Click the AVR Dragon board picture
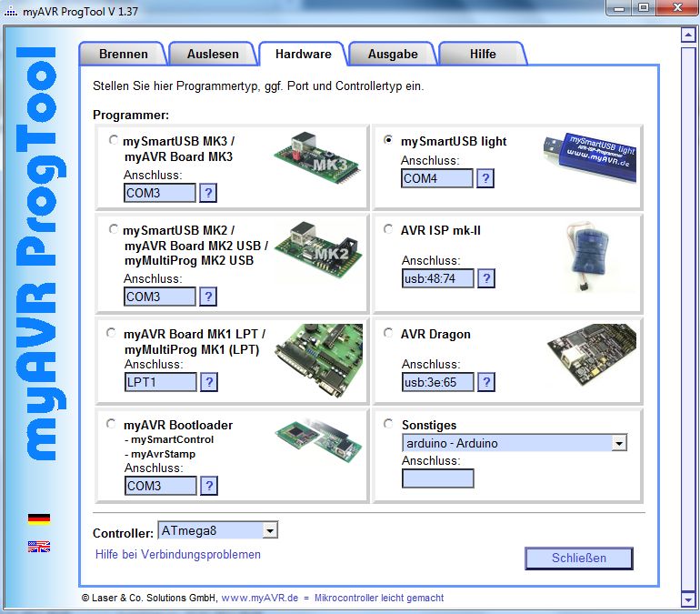Image resolution: width=700 pixels, height=614 pixels. (x=592, y=355)
